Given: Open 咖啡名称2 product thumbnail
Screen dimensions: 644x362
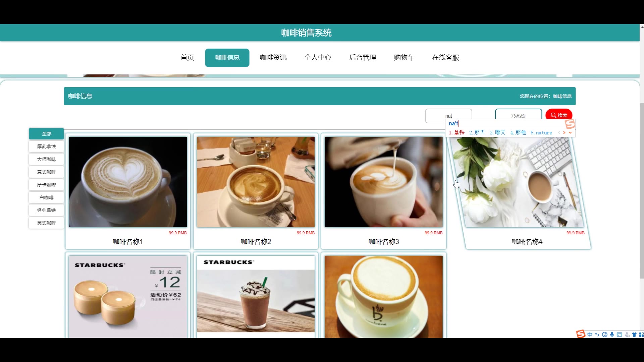Looking at the screenshot, I should pyautogui.click(x=256, y=182).
